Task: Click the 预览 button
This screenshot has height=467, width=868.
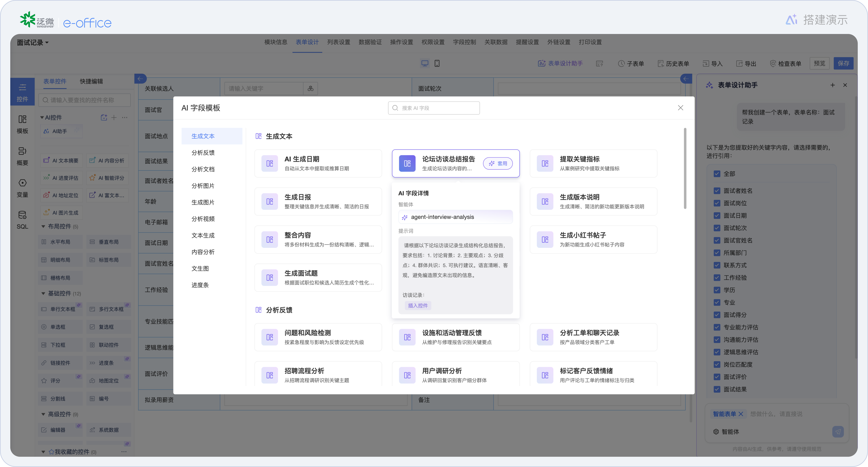Action: [819, 63]
